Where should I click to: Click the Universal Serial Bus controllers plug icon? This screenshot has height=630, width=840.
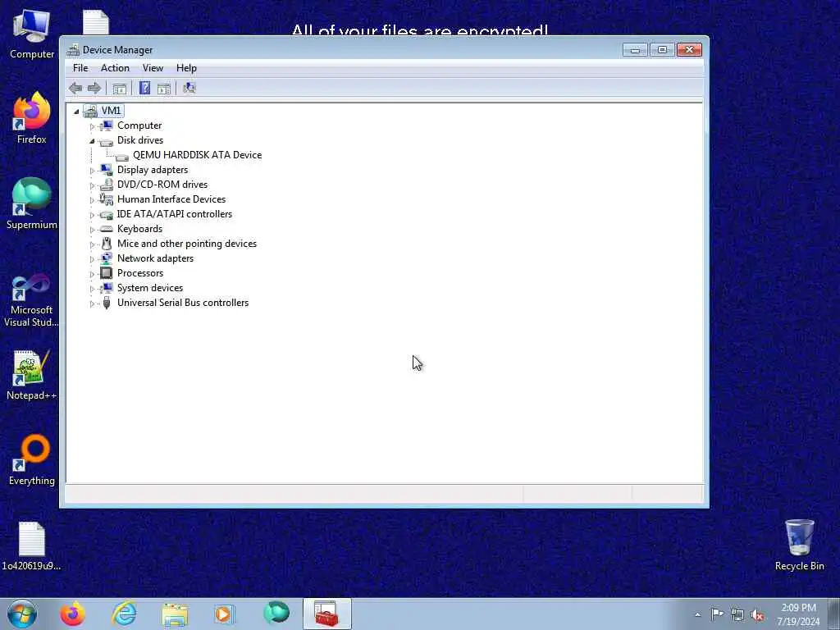pyautogui.click(x=107, y=303)
